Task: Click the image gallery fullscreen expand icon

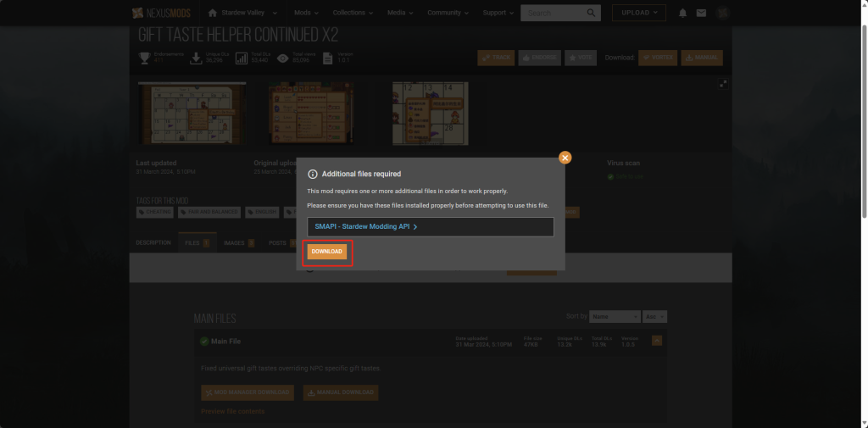Action: pos(722,83)
